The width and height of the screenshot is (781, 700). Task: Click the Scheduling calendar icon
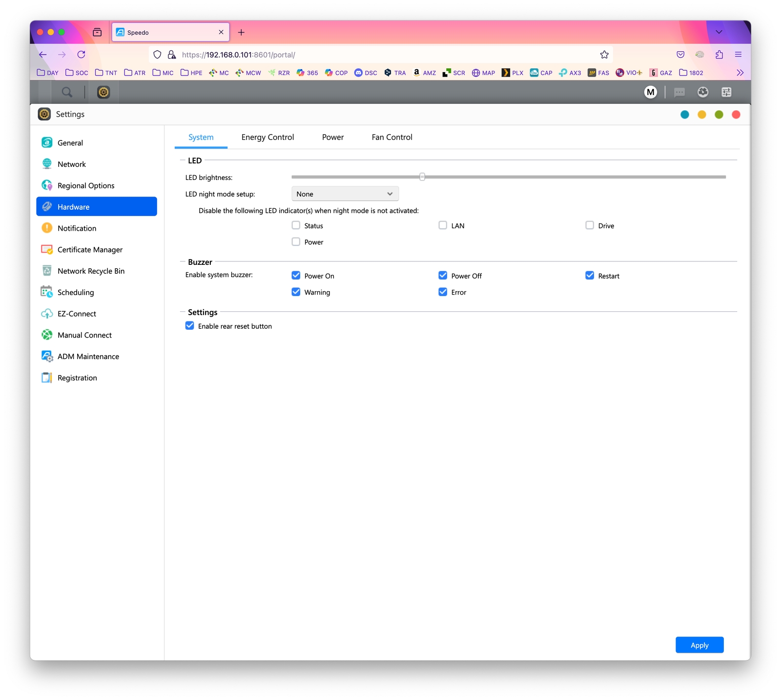pos(47,292)
